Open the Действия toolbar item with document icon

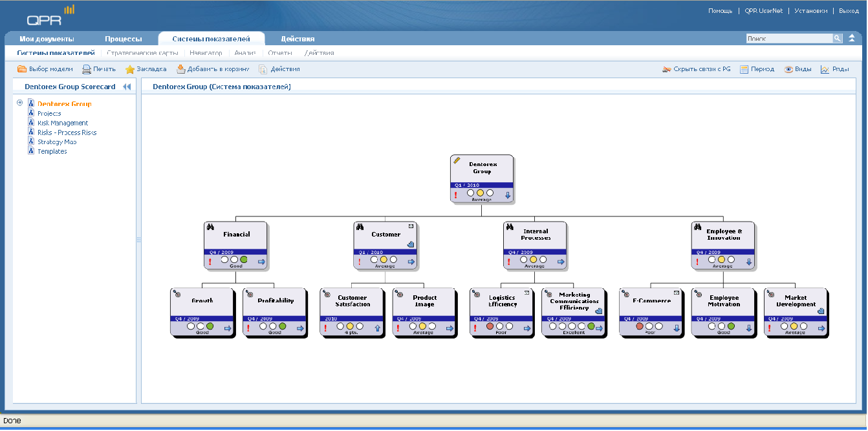click(x=279, y=69)
